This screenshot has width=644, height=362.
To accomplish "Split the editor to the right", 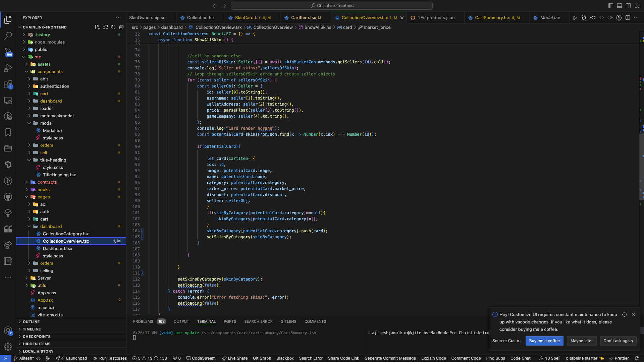I will [628, 18].
